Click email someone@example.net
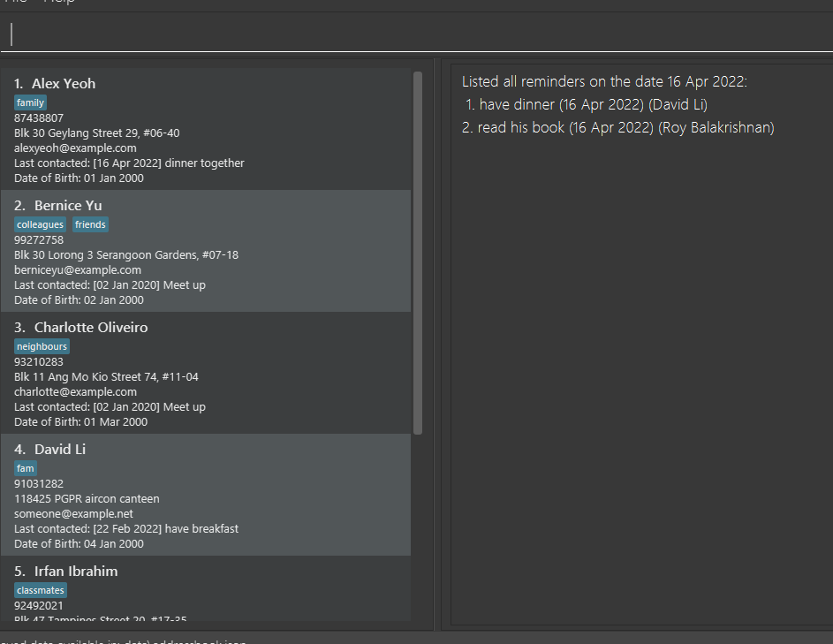833x644 pixels. pyautogui.click(x=74, y=514)
